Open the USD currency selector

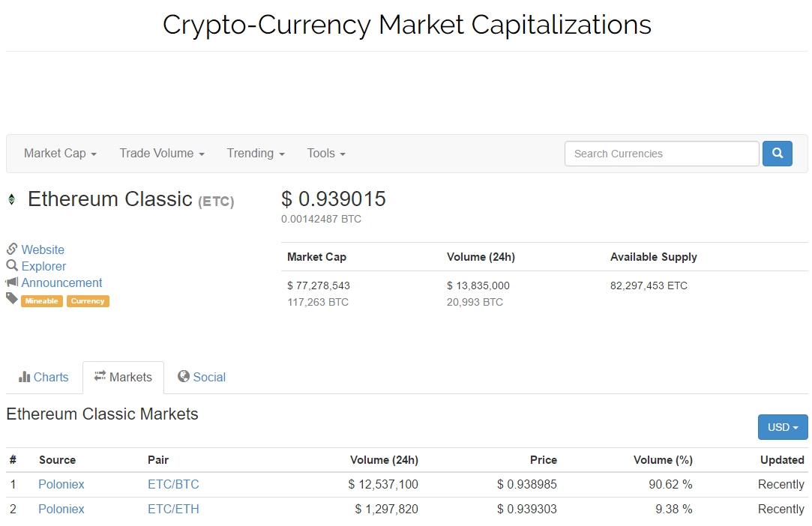[x=783, y=427]
